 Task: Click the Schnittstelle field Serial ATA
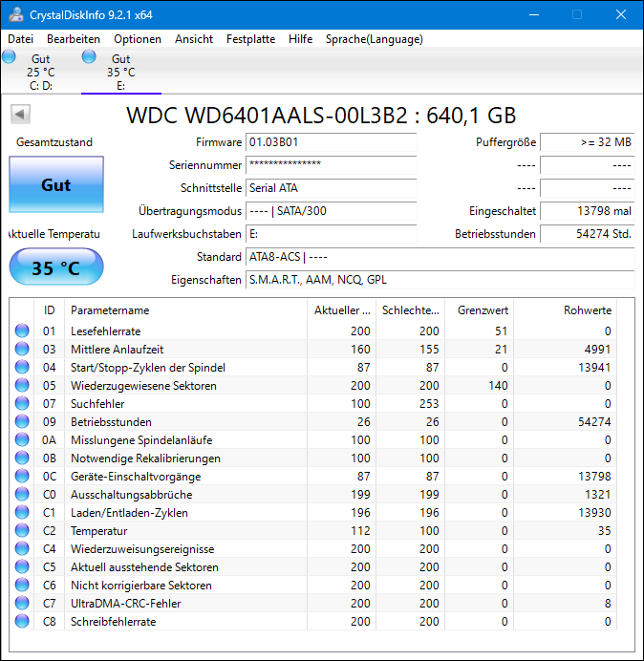coord(331,188)
